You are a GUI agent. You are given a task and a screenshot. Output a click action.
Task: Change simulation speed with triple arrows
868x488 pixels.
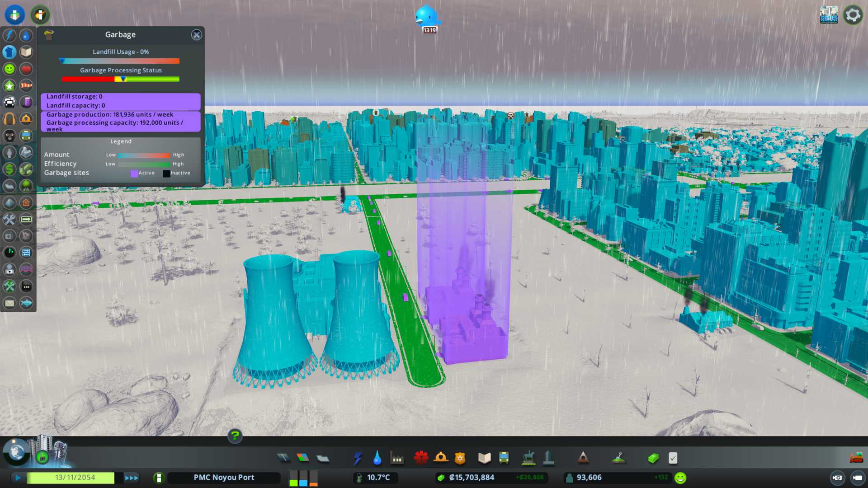tap(132, 478)
